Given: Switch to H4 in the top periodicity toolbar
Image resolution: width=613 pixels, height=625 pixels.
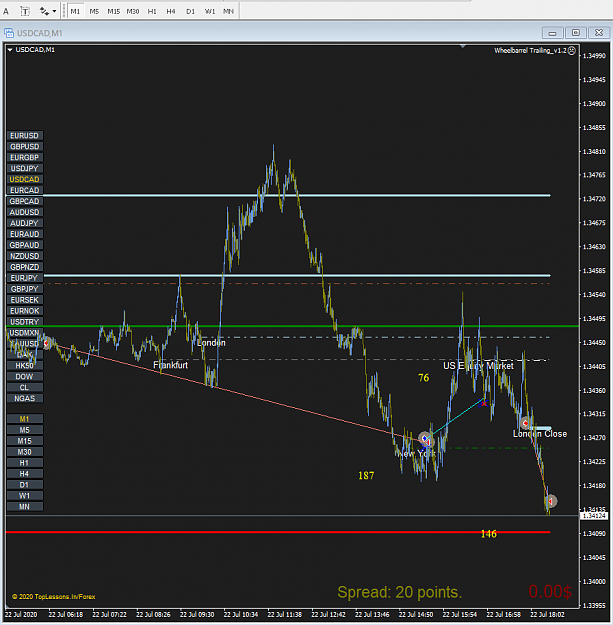Looking at the screenshot, I should pyautogui.click(x=171, y=11).
